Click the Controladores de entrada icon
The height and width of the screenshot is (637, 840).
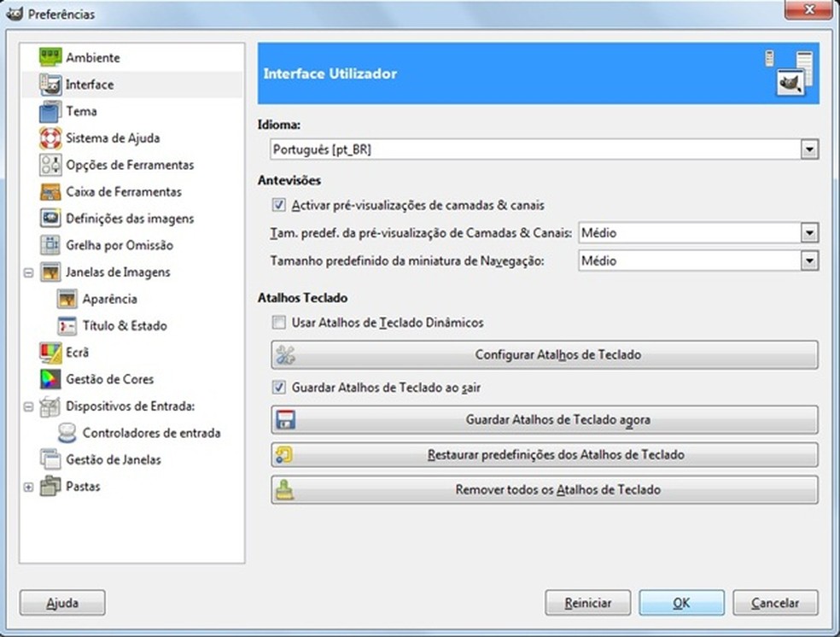(x=67, y=433)
